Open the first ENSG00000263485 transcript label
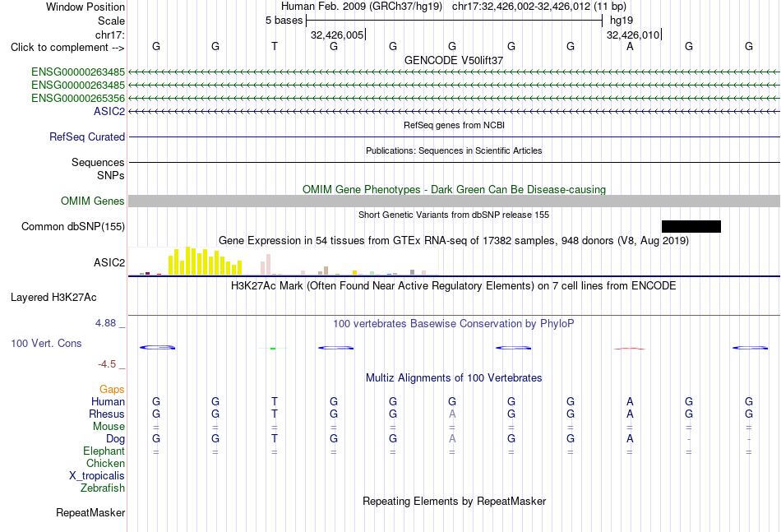 click(x=78, y=72)
